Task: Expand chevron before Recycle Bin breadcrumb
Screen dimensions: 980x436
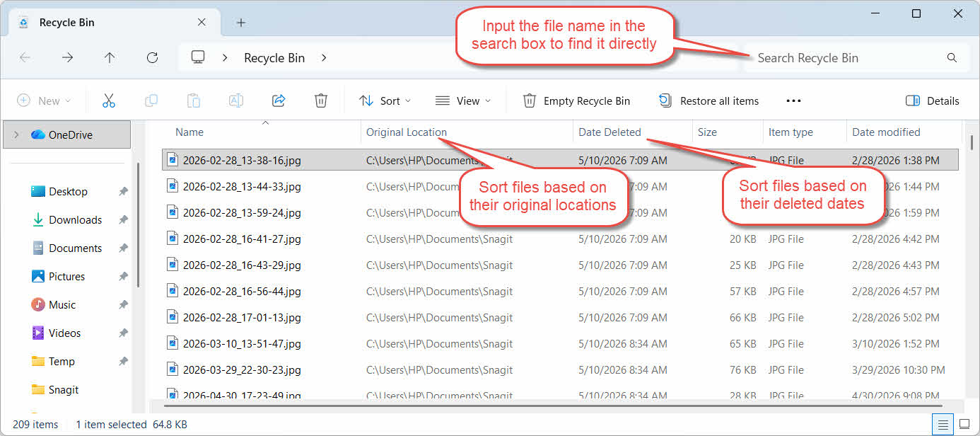Action: click(x=225, y=58)
